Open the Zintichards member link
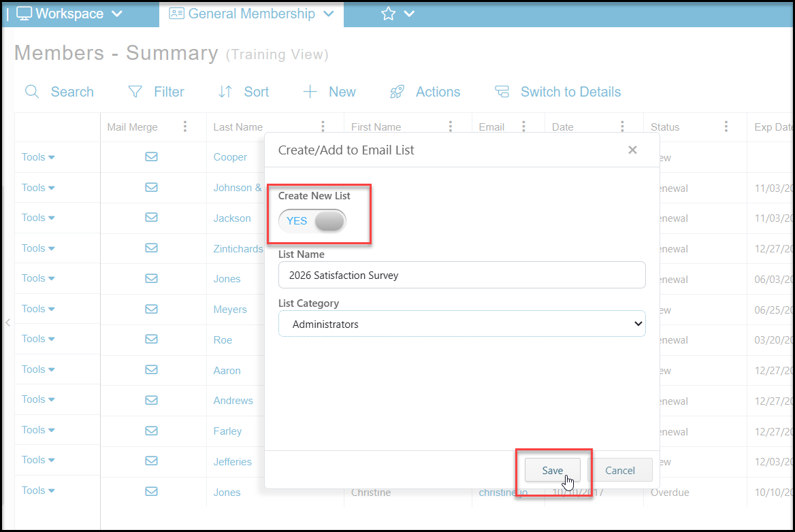Image resolution: width=795 pixels, height=532 pixels. (x=238, y=249)
